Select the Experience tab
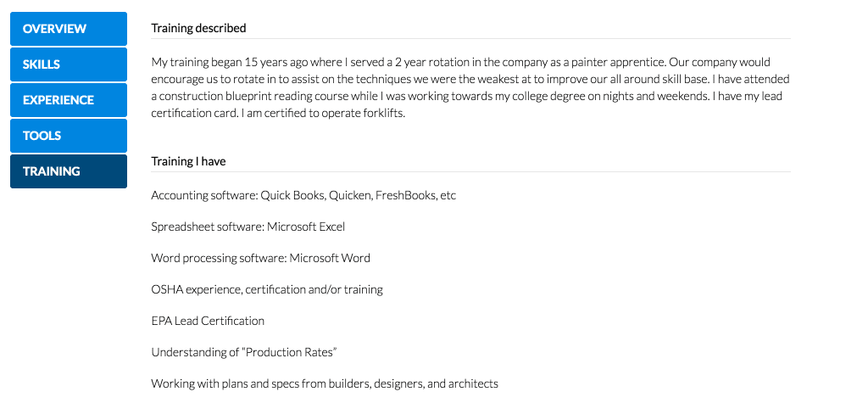Image resolution: width=868 pixels, height=403 pixels. 69,100
